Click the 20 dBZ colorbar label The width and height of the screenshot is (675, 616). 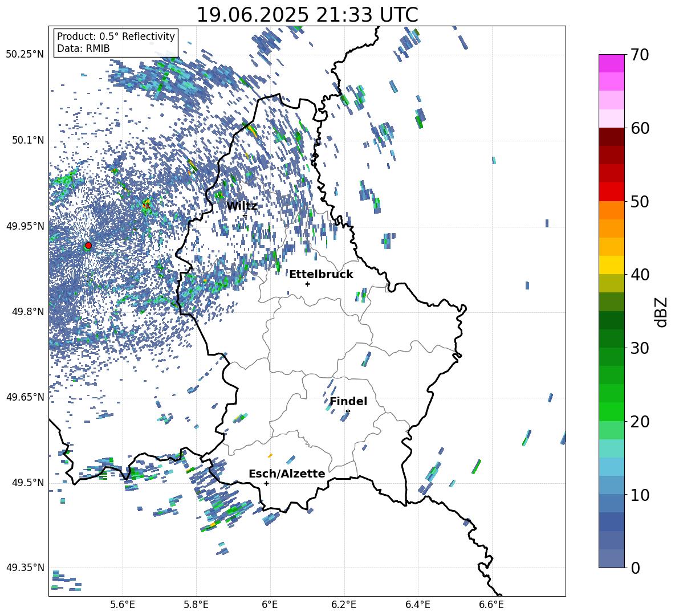tap(640, 421)
